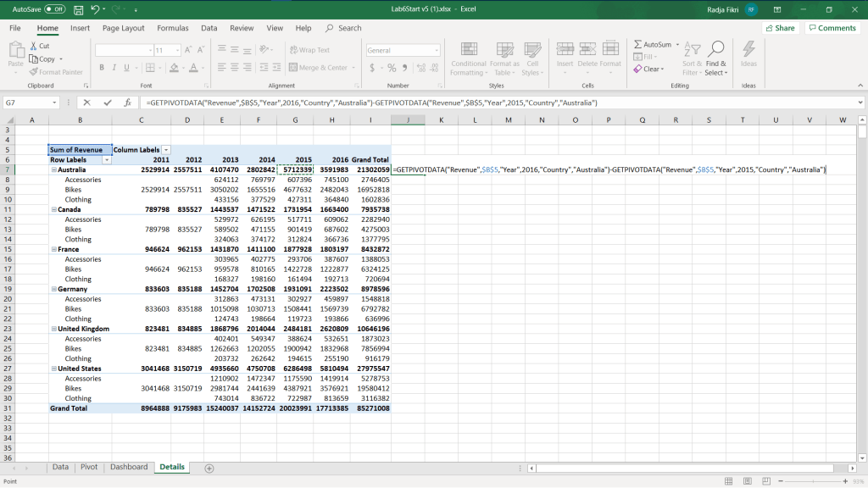Click the Find & Select magnifier
Screen dimensions: 868x488
[x=716, y=49]
